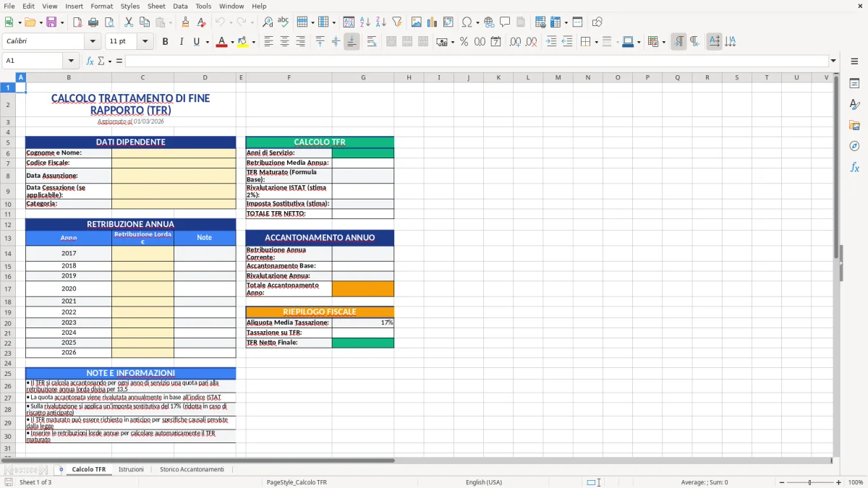Viewport: 868px width, 488px height.
Task: Click Sort Ascending icon
Action: click(365, 22)
